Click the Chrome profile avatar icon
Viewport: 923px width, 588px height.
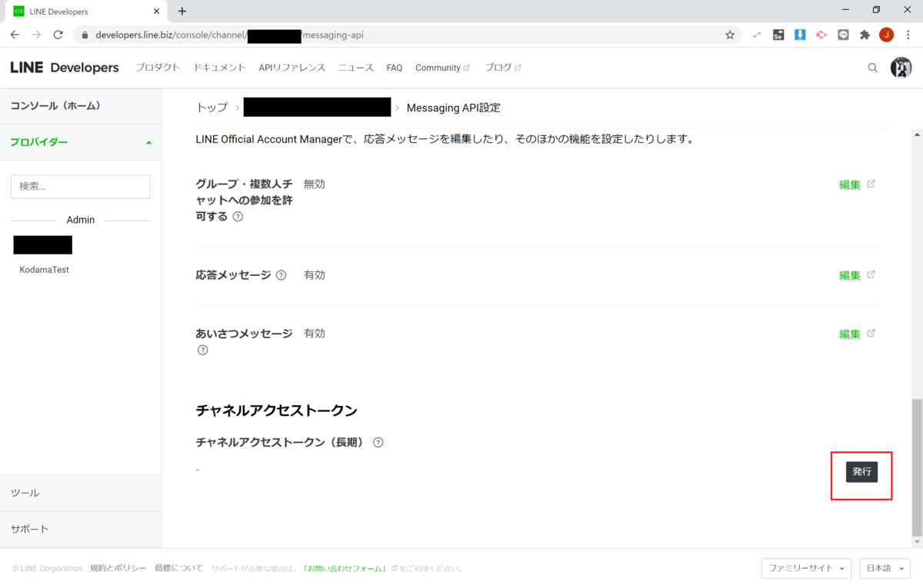click(886, 35)
